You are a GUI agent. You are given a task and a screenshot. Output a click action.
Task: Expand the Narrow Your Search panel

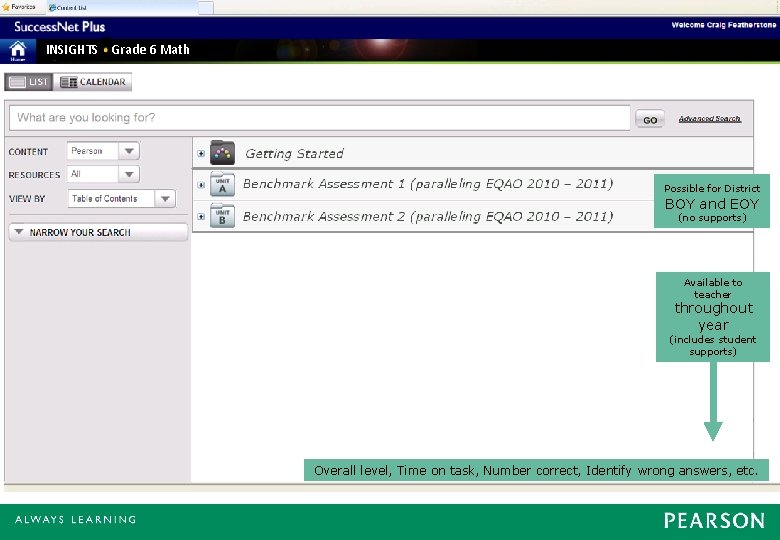tap(98, 232)
